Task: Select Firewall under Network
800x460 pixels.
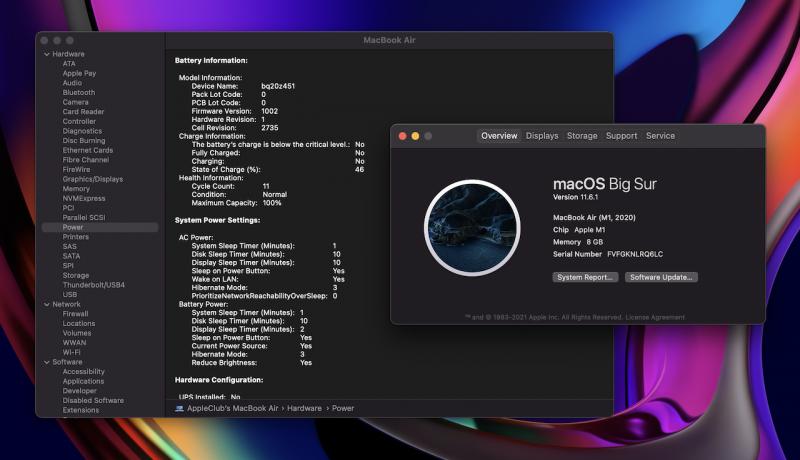Action: pyautogui.click(x=76, y=314)
